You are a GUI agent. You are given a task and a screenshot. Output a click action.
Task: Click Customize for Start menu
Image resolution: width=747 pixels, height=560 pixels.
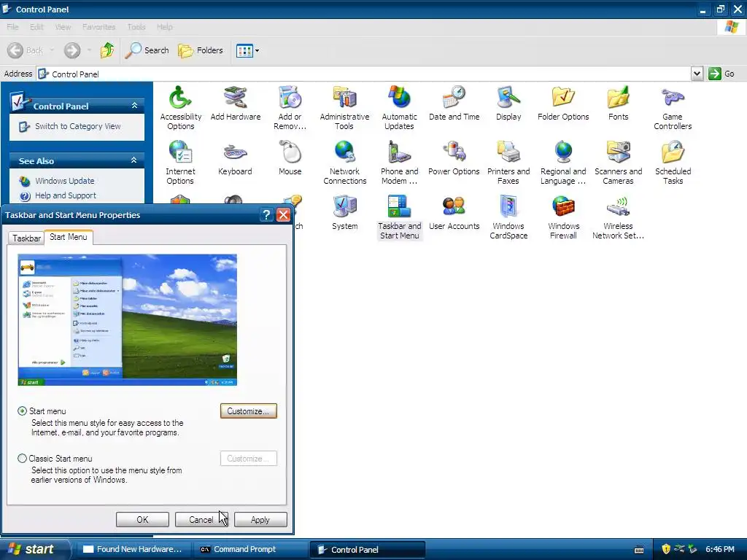248,411
